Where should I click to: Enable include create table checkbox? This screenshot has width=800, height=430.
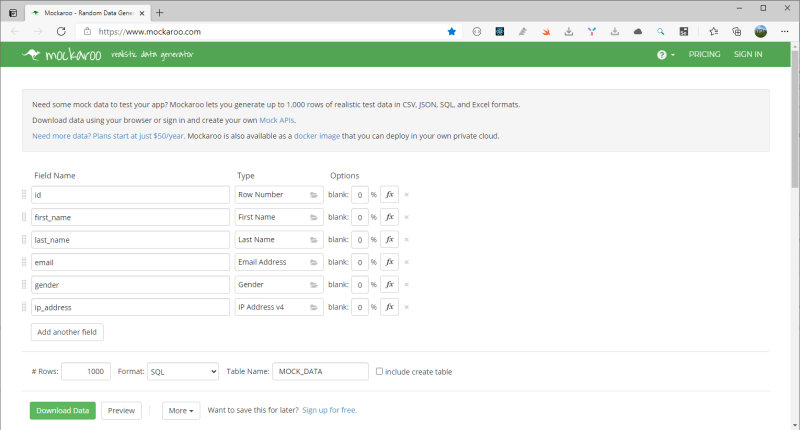pyautogui.click(x=379, y=371)
